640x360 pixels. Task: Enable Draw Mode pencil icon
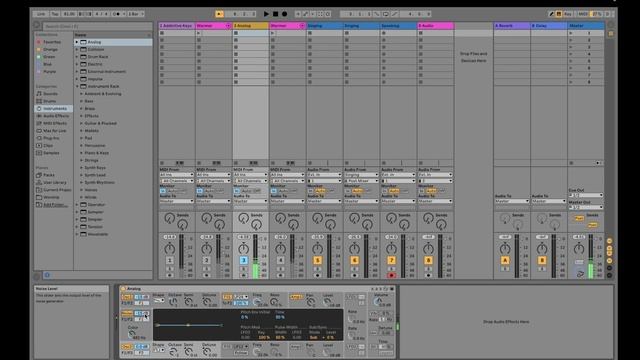point(551,14)
